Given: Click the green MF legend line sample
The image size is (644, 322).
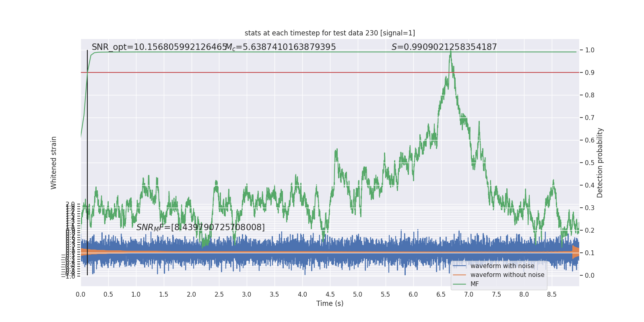Looking at the screenshot, I should point(459,284).
